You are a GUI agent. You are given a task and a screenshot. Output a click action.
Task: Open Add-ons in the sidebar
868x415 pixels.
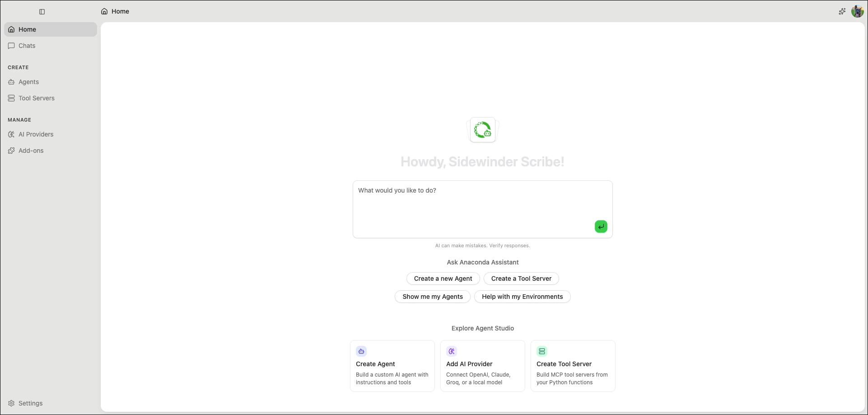tap(51, 151)
